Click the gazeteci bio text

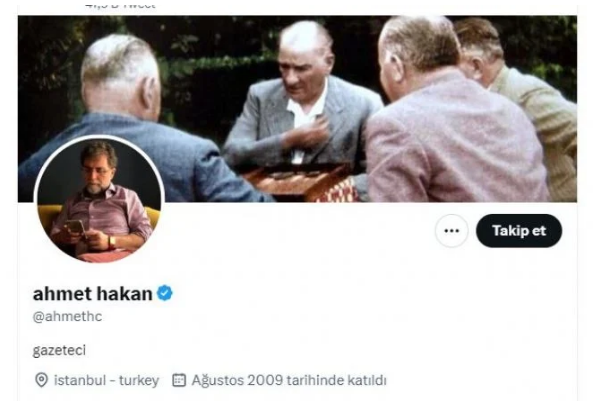(59, 350)
